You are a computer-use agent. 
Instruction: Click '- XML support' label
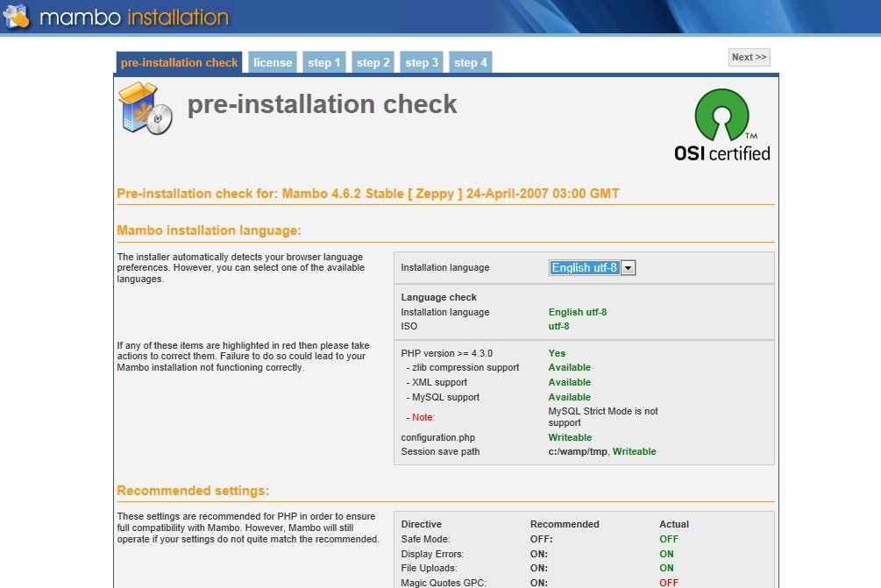[x=437, y=382]
